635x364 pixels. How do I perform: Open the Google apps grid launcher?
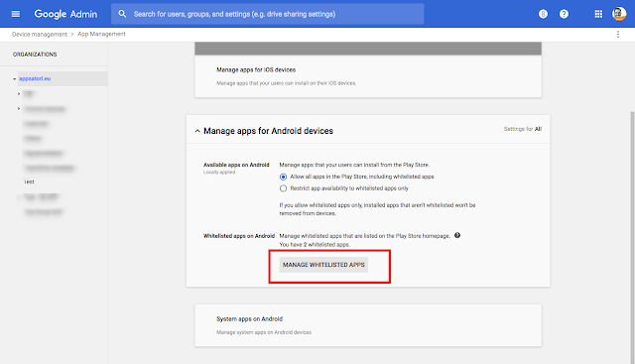[x=598, y=14]
